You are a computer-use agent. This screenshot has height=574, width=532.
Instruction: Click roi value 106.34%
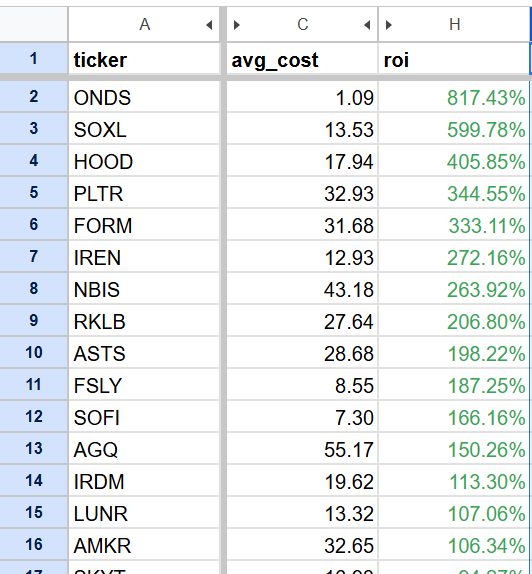click(454, 544)
